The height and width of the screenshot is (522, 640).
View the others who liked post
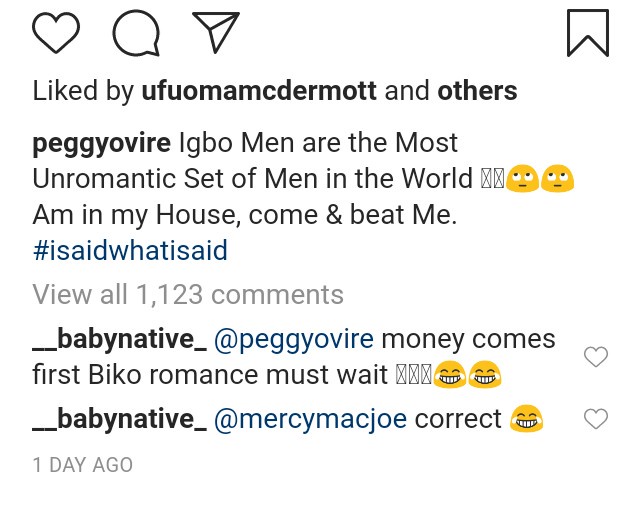[x=477, y=91]
